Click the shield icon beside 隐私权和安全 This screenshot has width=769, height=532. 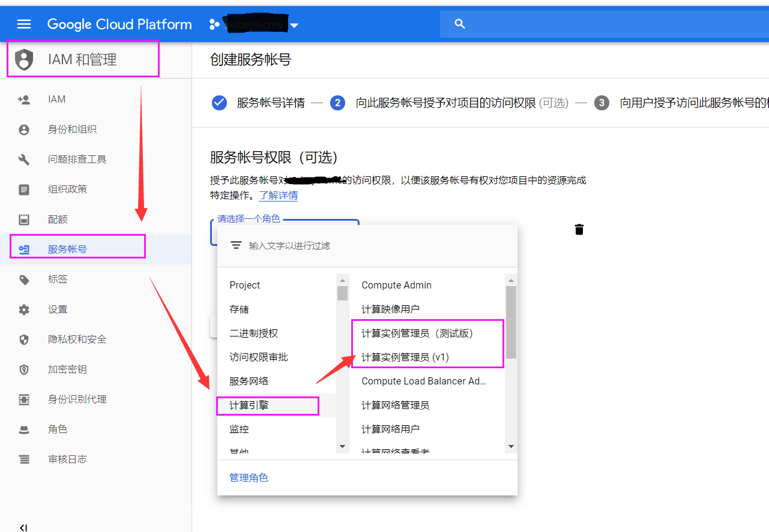click(x=24, y=339)
